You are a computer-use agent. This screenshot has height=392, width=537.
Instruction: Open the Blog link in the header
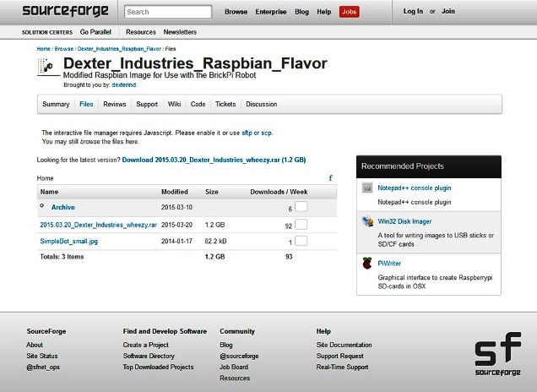301,12
